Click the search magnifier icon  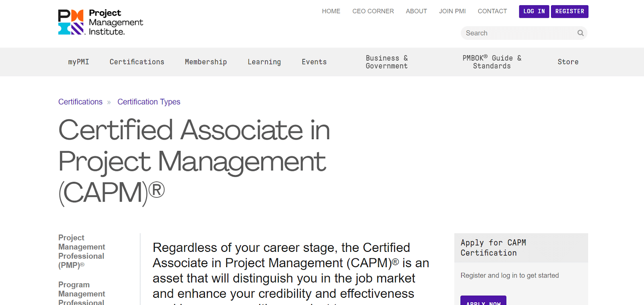point(580,33)
